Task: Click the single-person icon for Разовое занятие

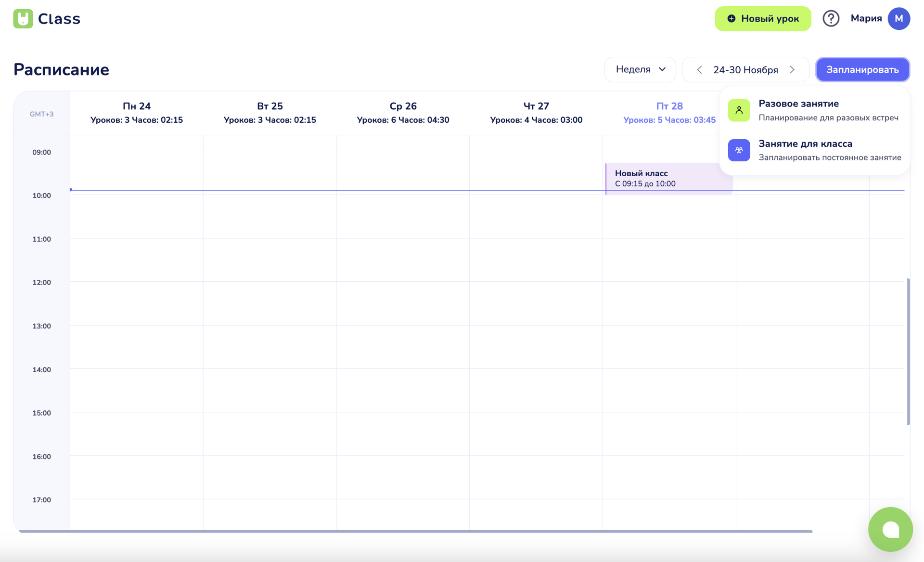Action: (x=739, y=110)
